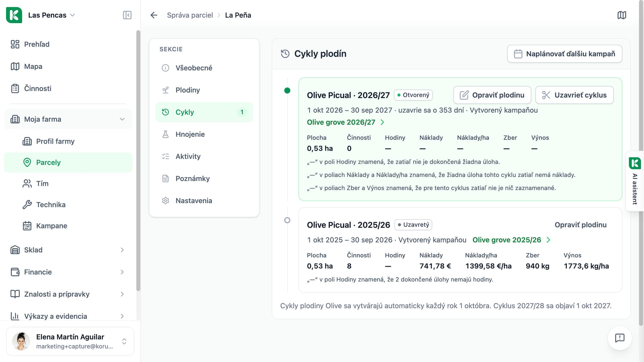Open the Aktivity section
644x362 pixels.
204,156
